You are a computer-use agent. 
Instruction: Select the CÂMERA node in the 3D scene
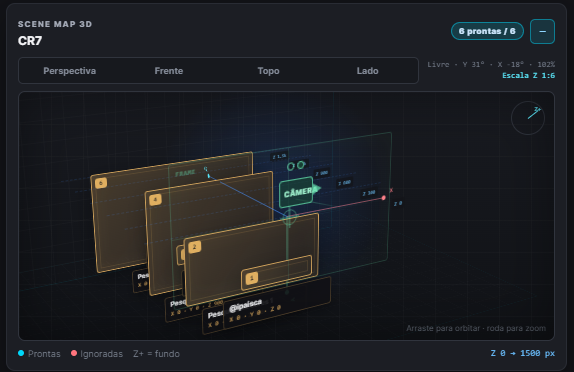297,192
